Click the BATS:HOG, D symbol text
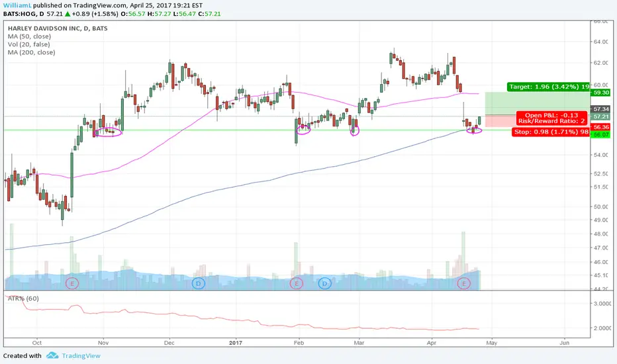 tap(23, 14)
